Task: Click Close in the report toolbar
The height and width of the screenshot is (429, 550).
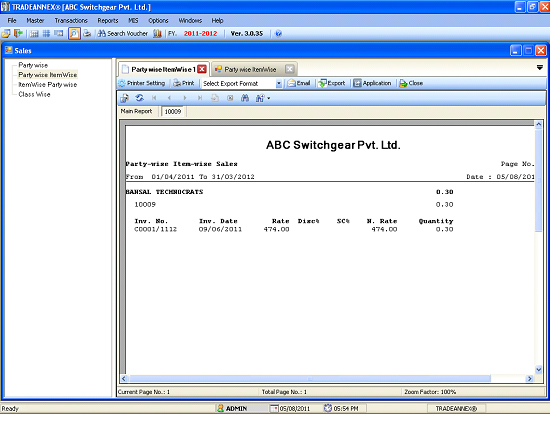Action: [411, 83]
